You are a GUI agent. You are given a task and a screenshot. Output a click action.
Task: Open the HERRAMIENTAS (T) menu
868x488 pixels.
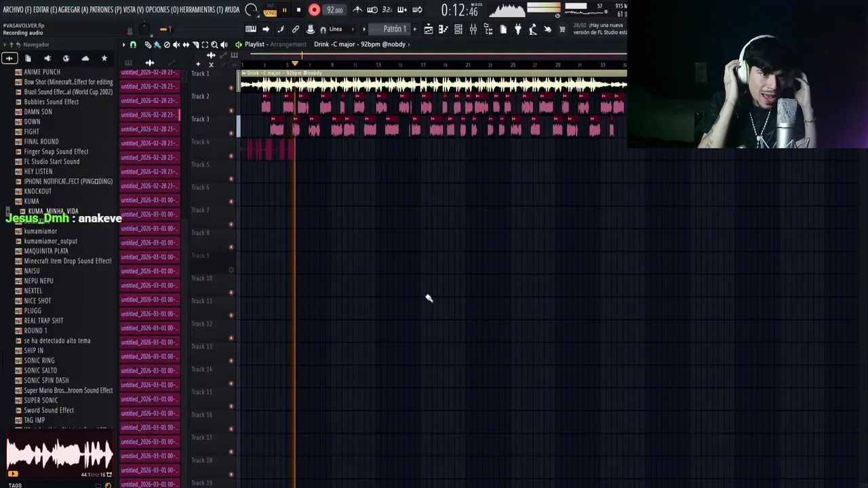202,9
